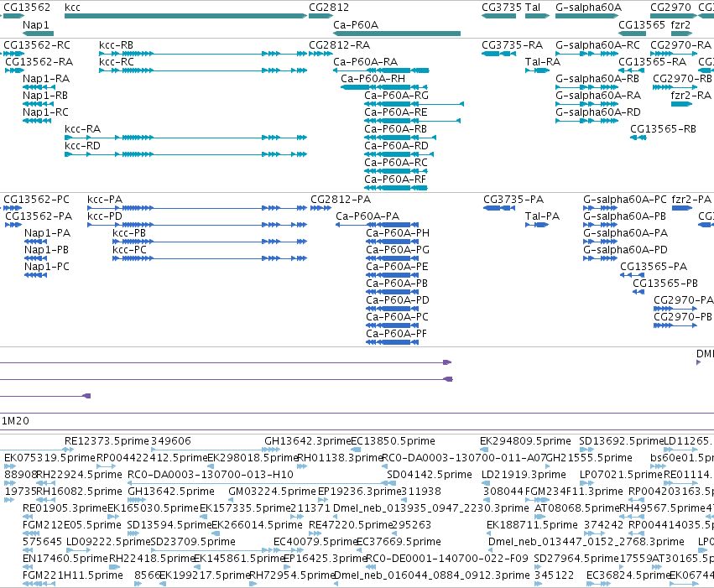This screenshot has width=714, height=588.
Task: Click protein CG3735-PA label
Action: (x=513, y=200)
